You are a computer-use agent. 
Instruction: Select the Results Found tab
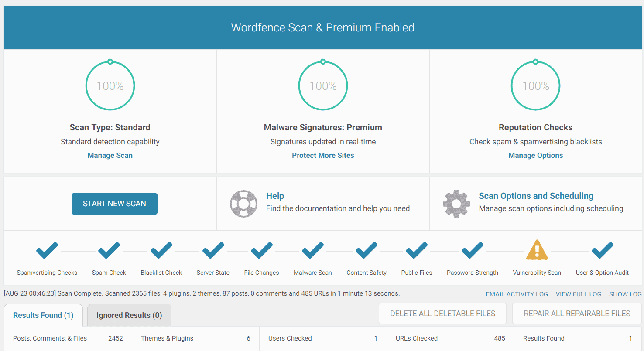click(43, 315)
